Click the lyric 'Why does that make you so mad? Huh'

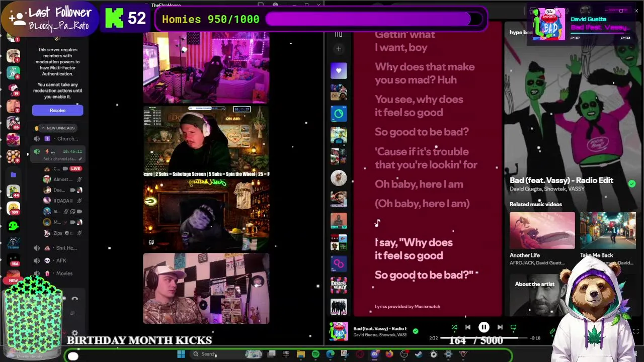(x=425, y=73)
